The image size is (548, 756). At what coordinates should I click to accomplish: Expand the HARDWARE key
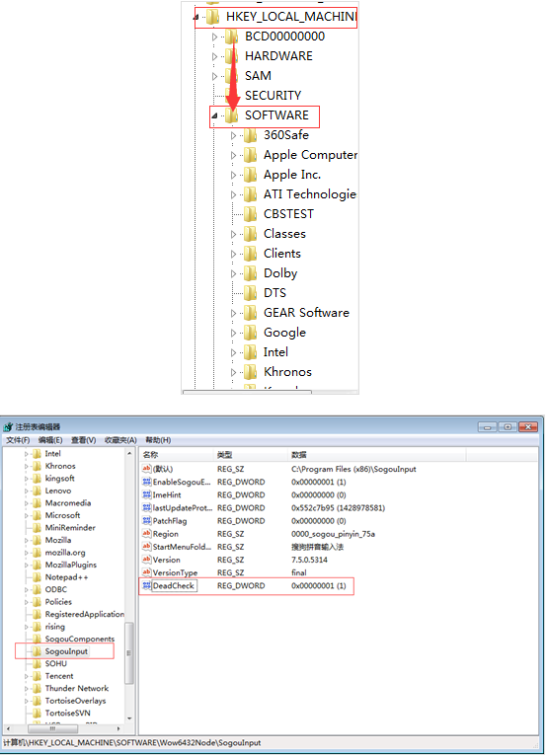tap(214, 56)
